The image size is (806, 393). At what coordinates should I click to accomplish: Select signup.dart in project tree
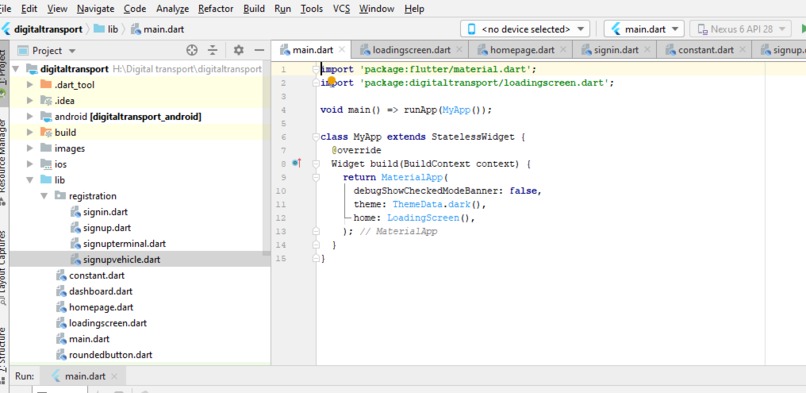coord(107,228)
